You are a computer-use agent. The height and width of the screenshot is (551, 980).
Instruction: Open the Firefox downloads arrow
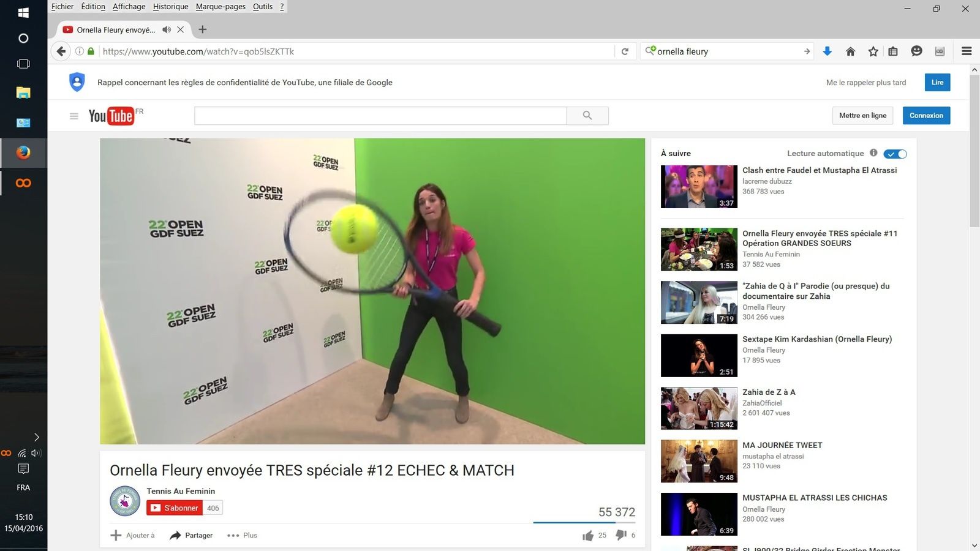827,51
